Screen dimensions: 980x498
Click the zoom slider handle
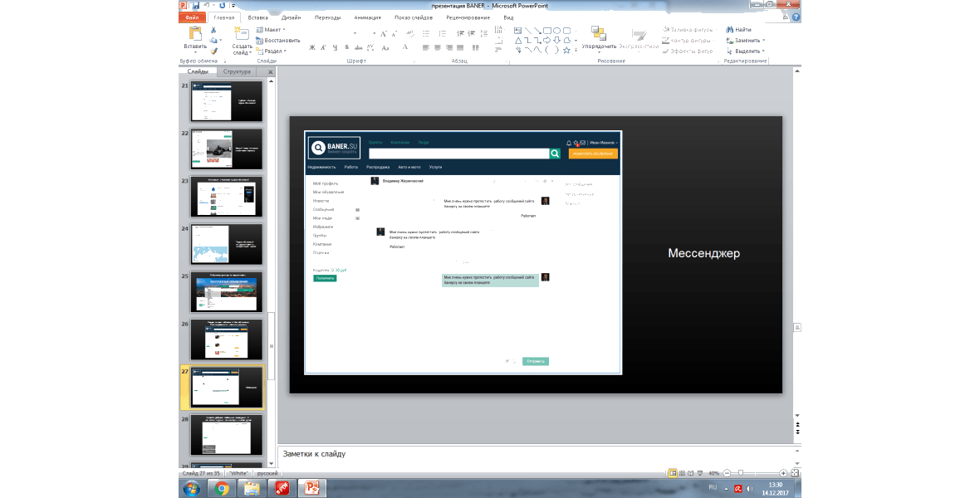coord(741,474)
